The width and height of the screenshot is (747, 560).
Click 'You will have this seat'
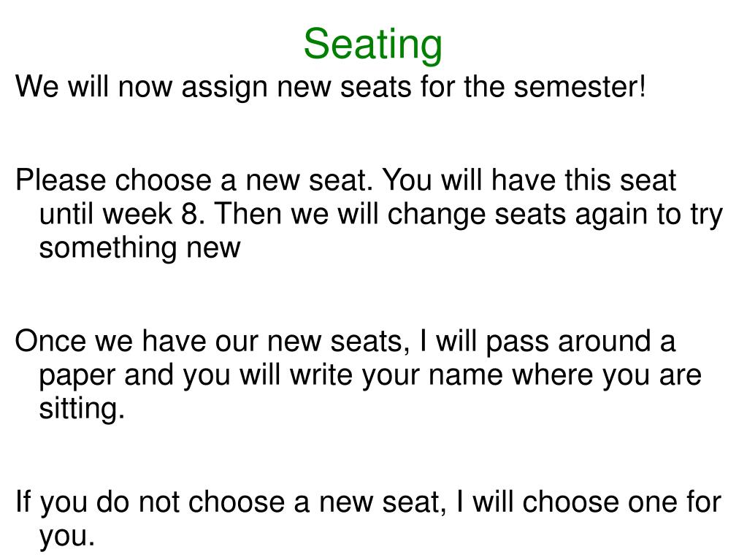coord(529,181)
